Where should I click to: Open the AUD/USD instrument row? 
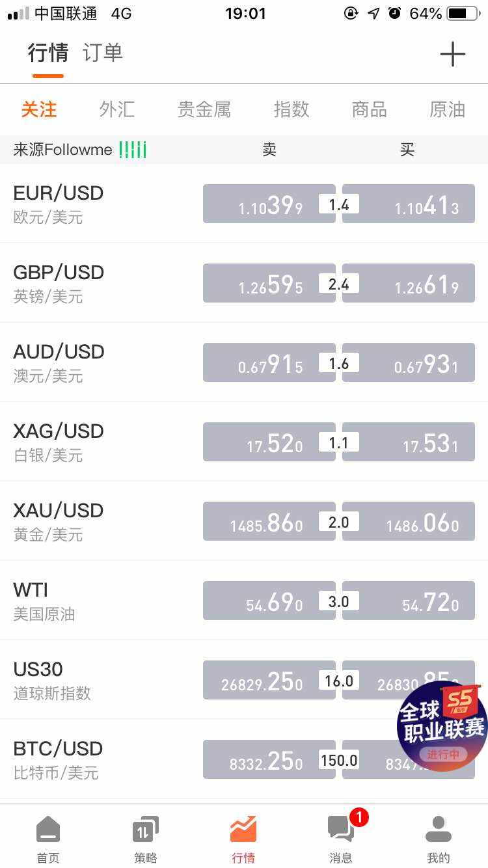(98, 362)
